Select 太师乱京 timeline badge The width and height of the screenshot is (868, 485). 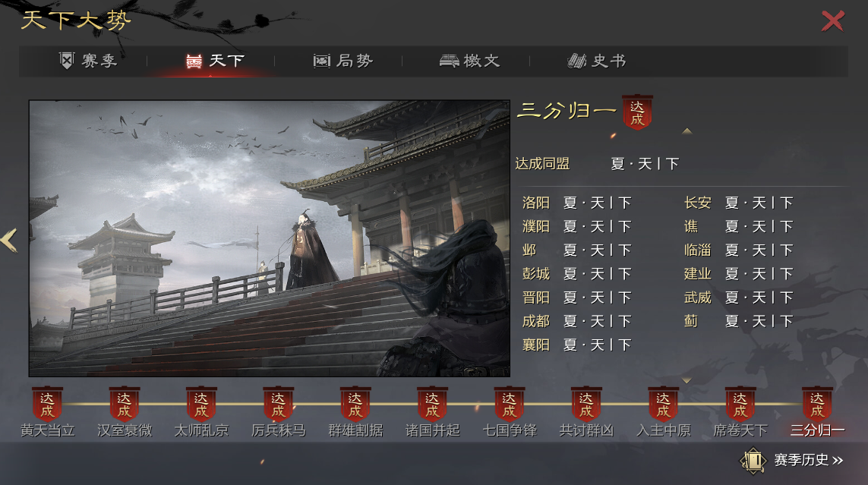coord(201,404)
